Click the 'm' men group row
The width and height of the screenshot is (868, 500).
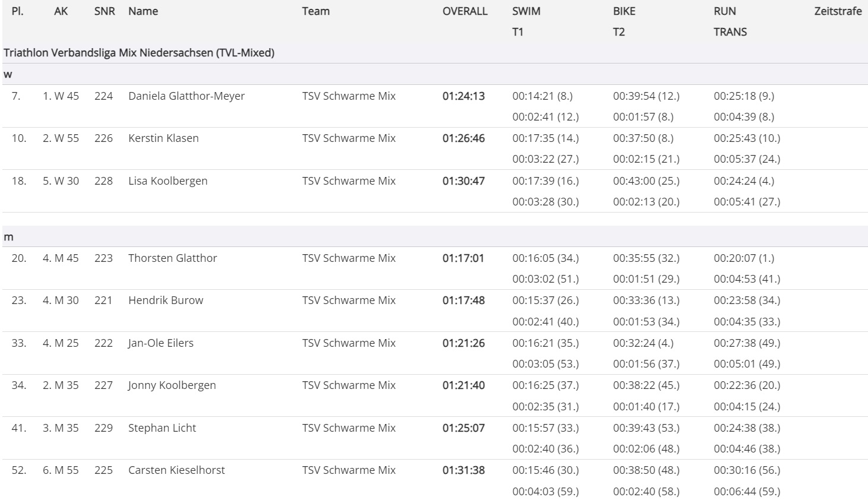coord(9,237)
